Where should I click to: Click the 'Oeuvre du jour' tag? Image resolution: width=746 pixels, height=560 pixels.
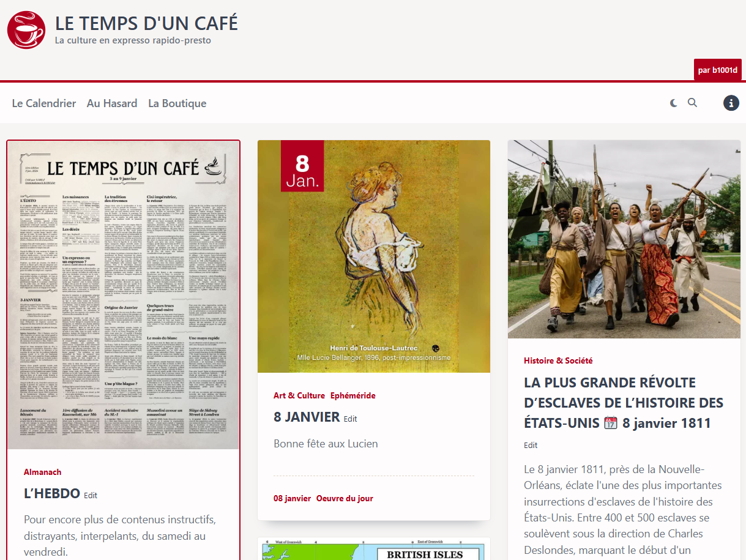tap(345, 498)
